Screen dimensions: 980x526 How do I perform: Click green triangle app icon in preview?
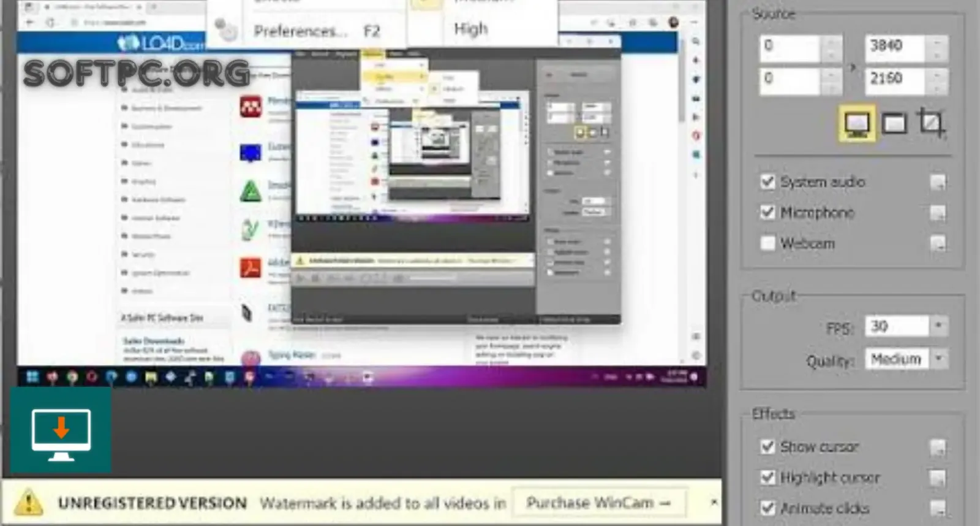click(251, 192)
